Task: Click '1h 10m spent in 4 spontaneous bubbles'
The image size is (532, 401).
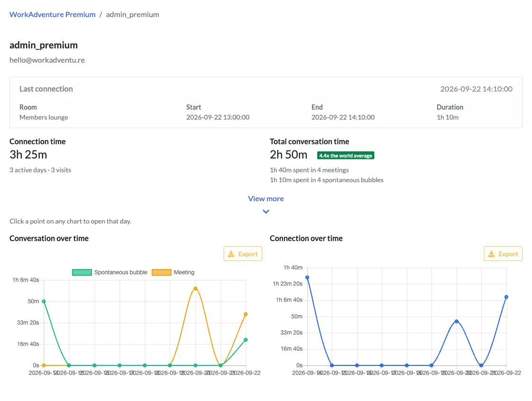Action: [327, 180]
